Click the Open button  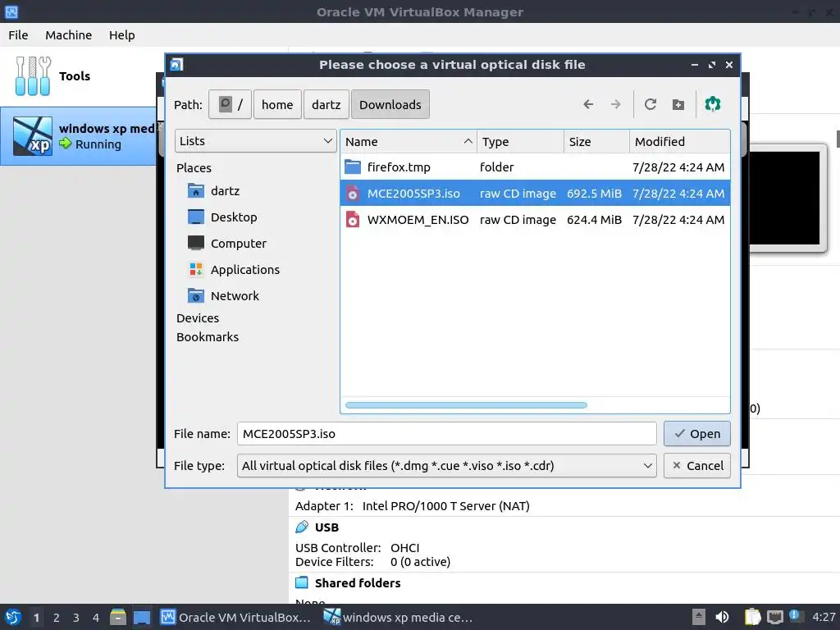pos(697,433)
